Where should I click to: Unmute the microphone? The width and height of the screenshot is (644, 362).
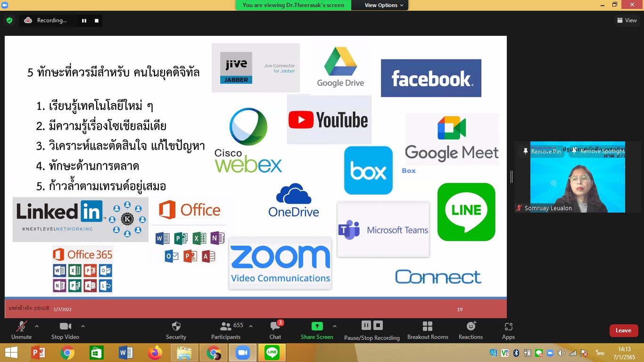(x=21, y=326)
